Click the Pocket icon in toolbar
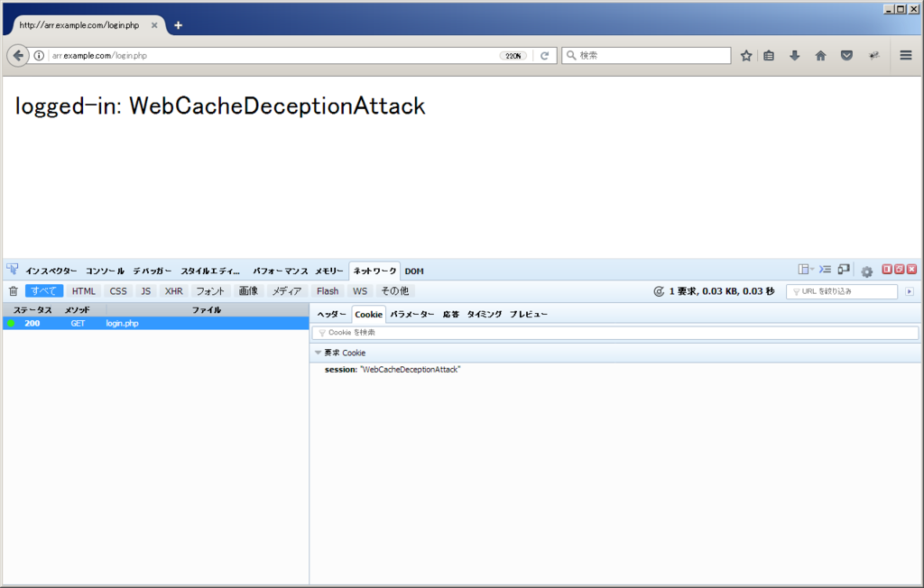 846,56
